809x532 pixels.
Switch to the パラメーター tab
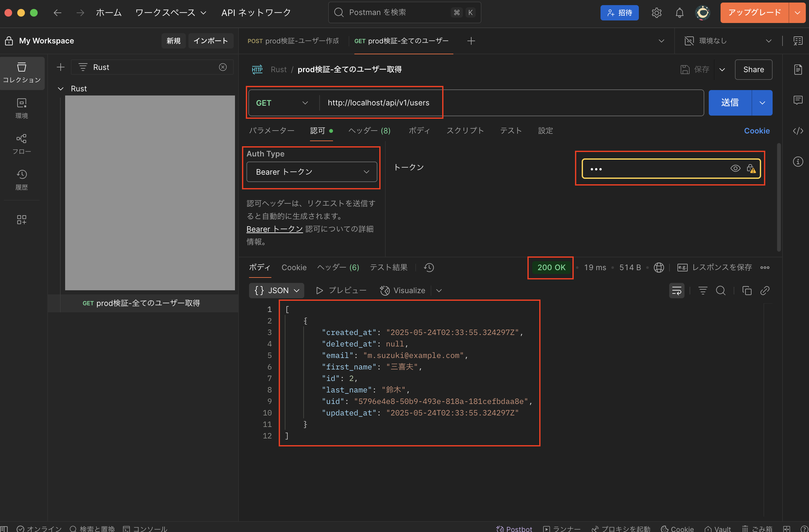point(272,131)
